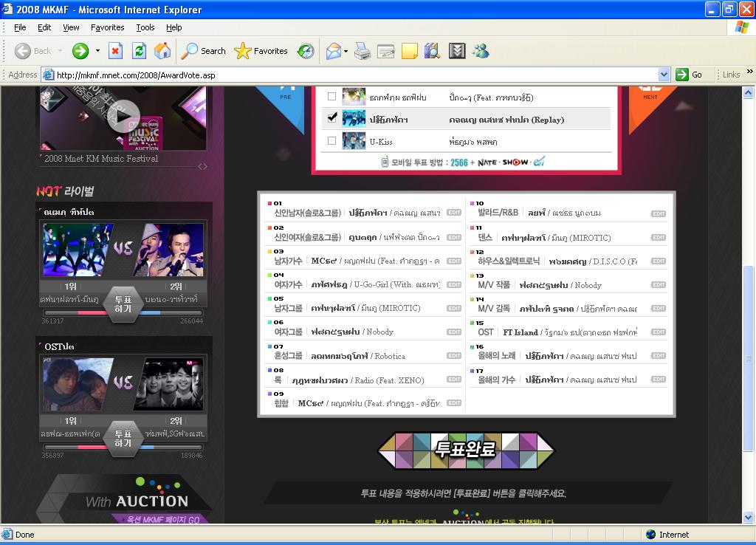This screenshot has width=756, height=545.
Task: Click the code brackets icon under the video
Action: click(202, 166)
